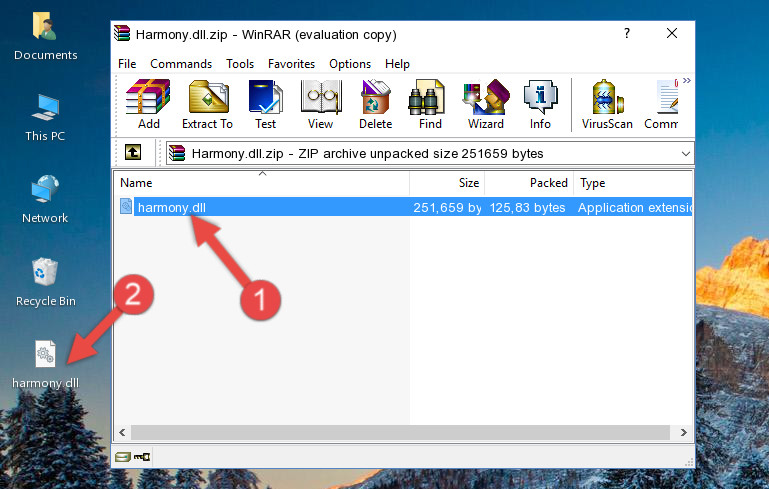Close the WinRAR window
The width and height of the screenshot is (769, 489).
click(672, 33)
